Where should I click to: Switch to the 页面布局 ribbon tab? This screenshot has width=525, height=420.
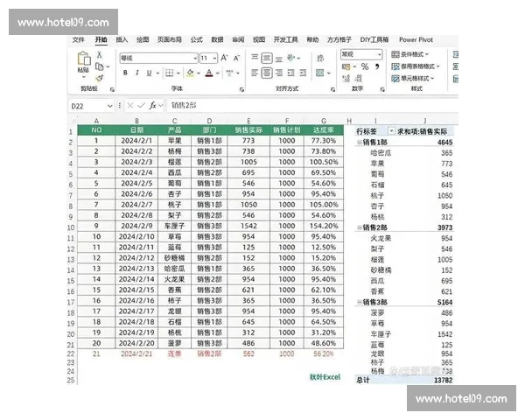tap(170, 40)
